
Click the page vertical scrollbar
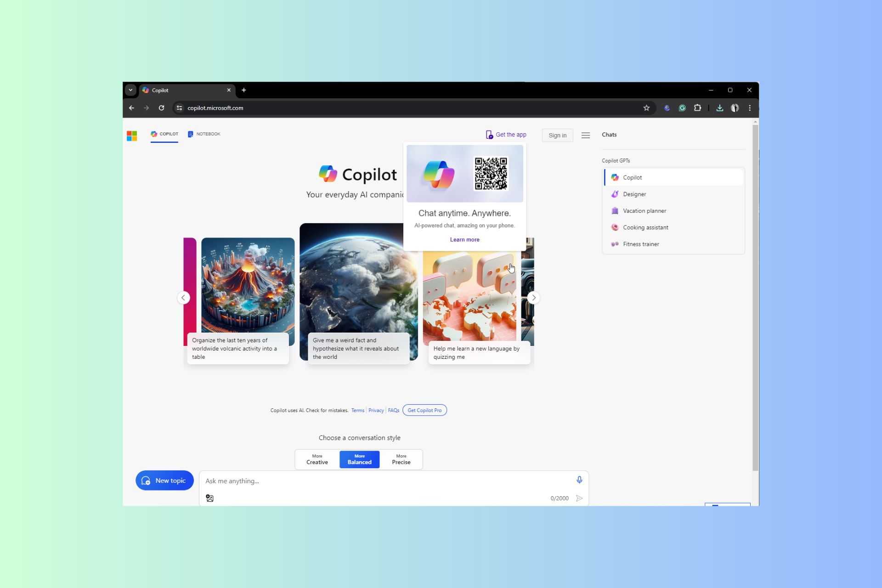pyautogui.click(x=755, y=298)
